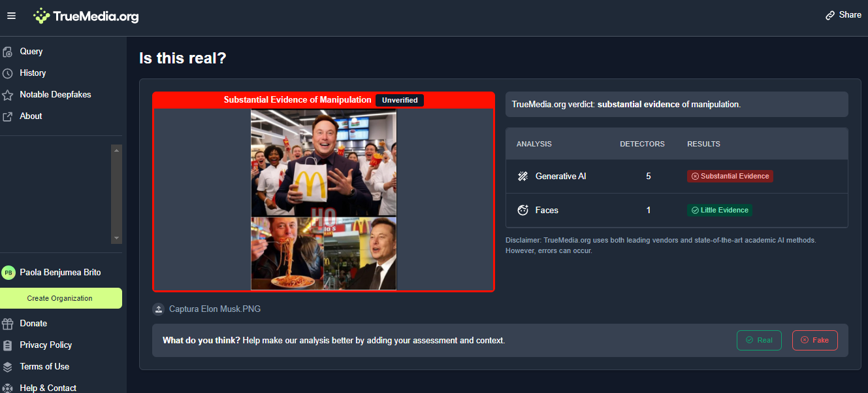Click the Generative AI detector count 5
Image resolution: width=868 pixels, height=393 pixels.
648,176
